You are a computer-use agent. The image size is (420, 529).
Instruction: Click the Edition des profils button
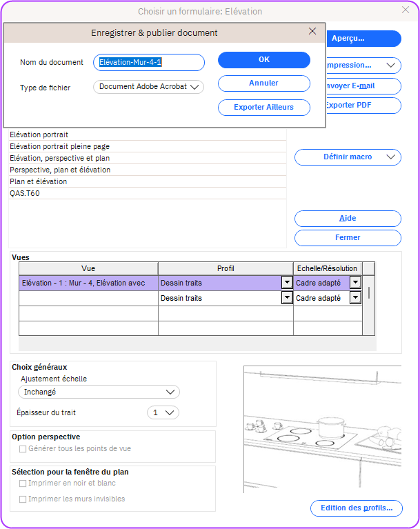tap(356, 508)
